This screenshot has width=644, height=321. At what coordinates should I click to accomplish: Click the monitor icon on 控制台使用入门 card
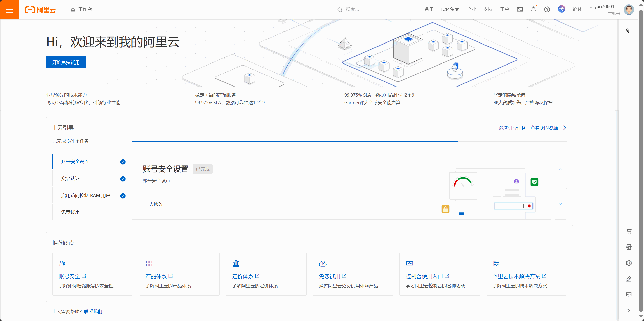[x=410, y=264]
